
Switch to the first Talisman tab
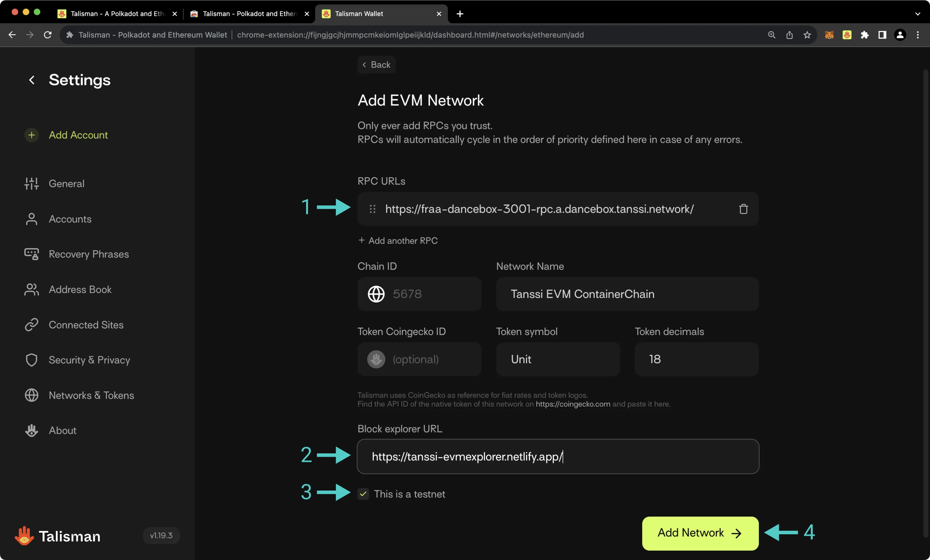click(x=117, y=14)
